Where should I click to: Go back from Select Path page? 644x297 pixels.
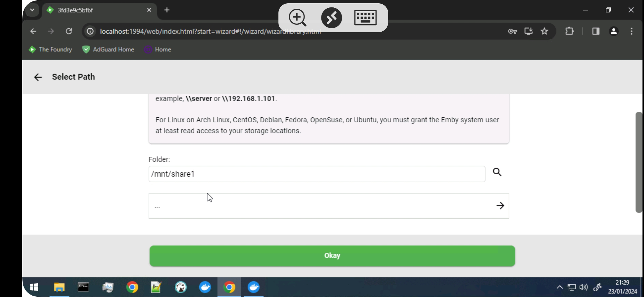[x=38, y=77]
